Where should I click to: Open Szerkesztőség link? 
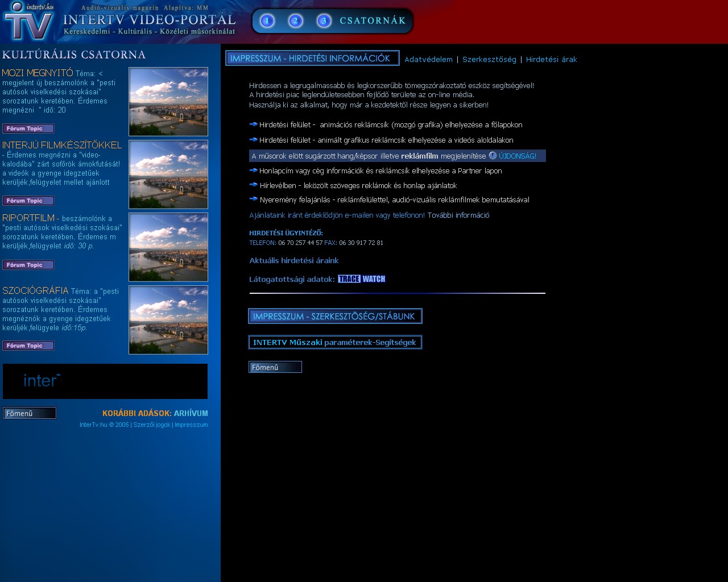[489, 59]
